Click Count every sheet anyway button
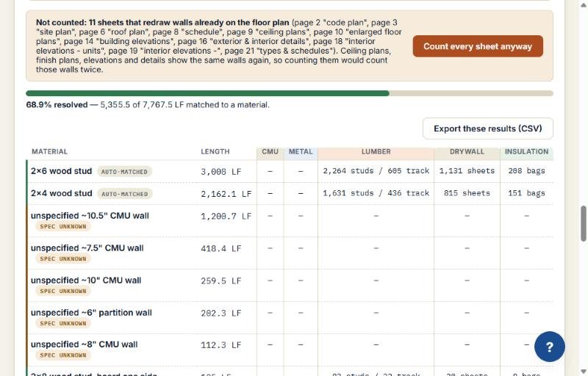 (x=477, y=46)
